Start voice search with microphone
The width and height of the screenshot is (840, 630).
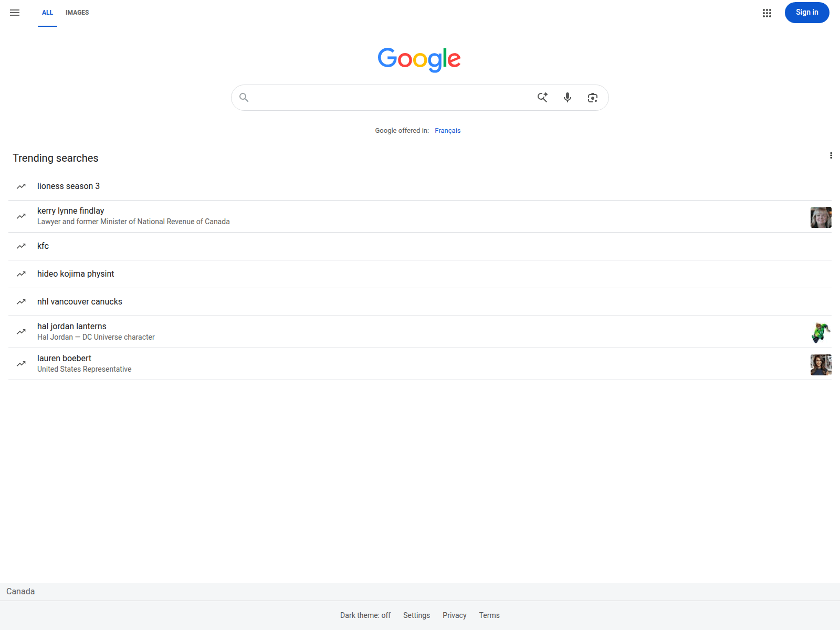coord(568,98)
